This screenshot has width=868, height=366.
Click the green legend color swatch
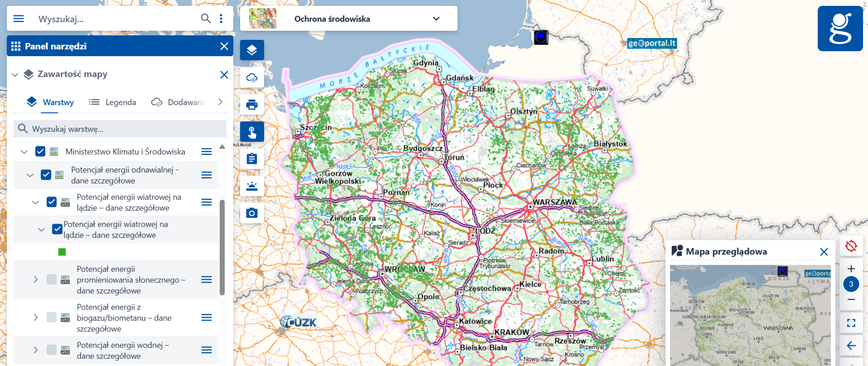pos(62,252)
